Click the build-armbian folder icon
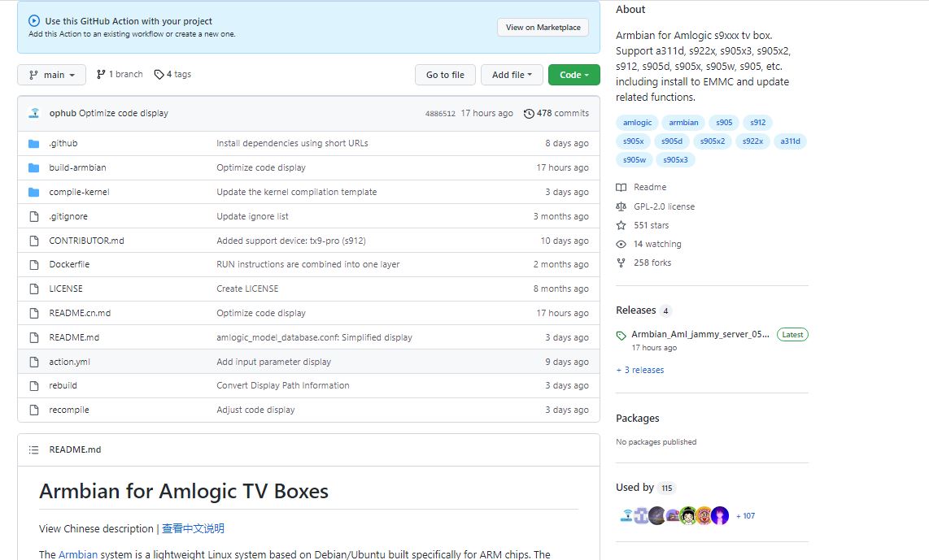929x560 pixels. 34,167
